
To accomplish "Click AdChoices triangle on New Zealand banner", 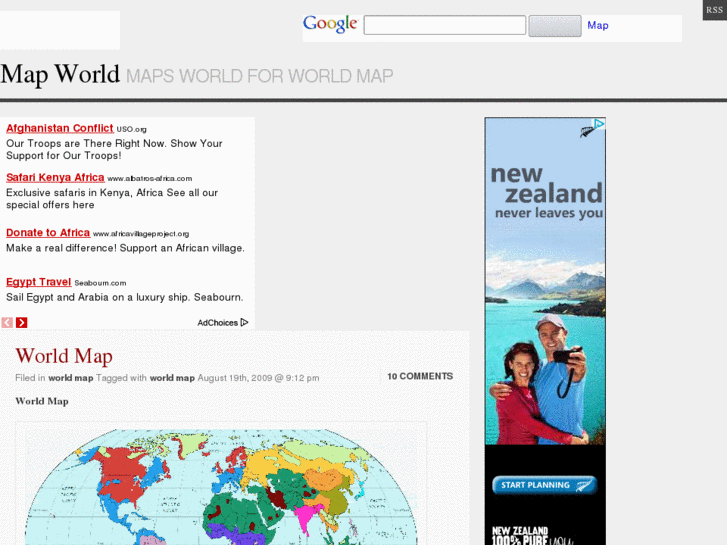I will 599,123.
